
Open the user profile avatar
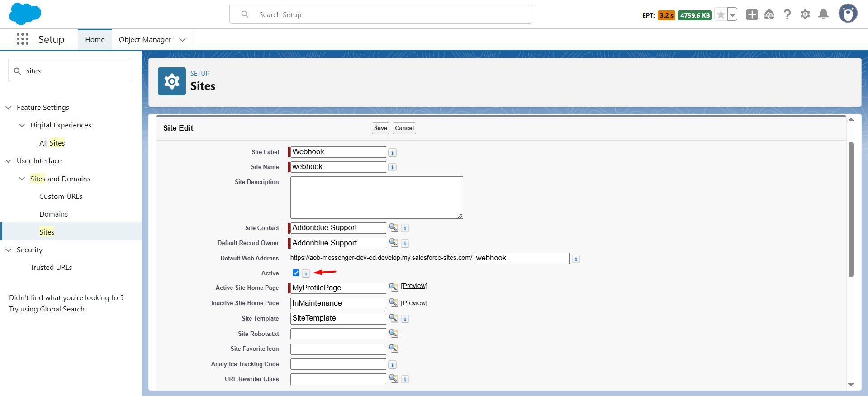tap(848, 13)
